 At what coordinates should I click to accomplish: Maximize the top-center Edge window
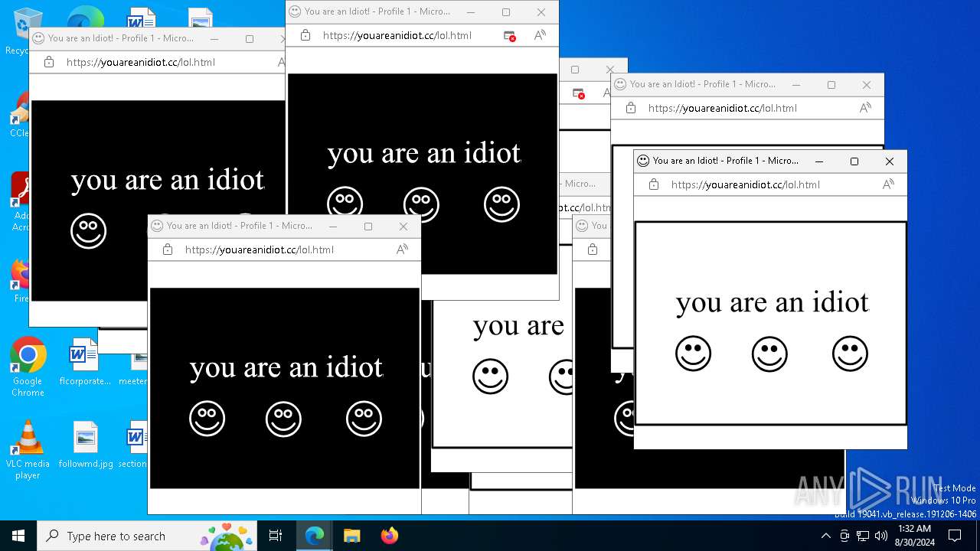click(506, 12)
